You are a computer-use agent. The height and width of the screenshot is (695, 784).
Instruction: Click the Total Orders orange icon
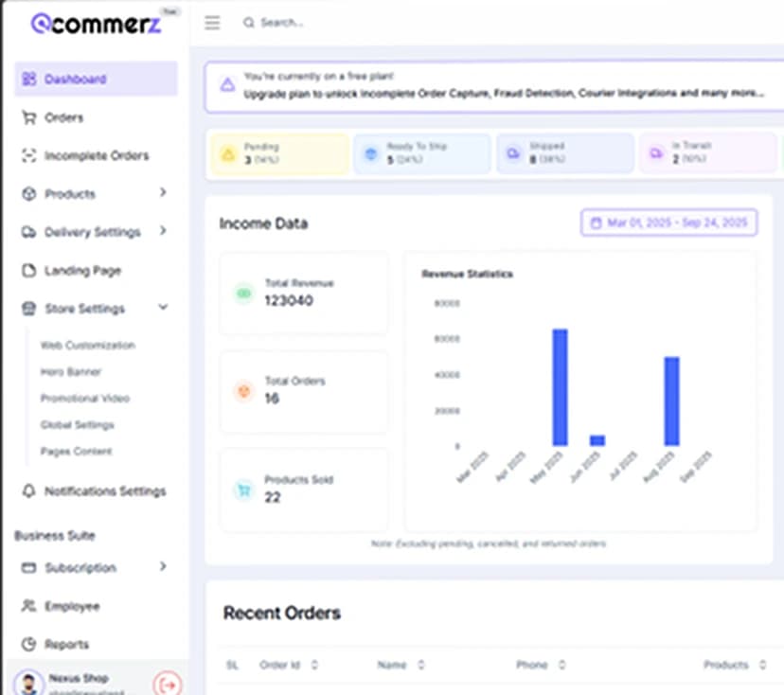[244, 390]
